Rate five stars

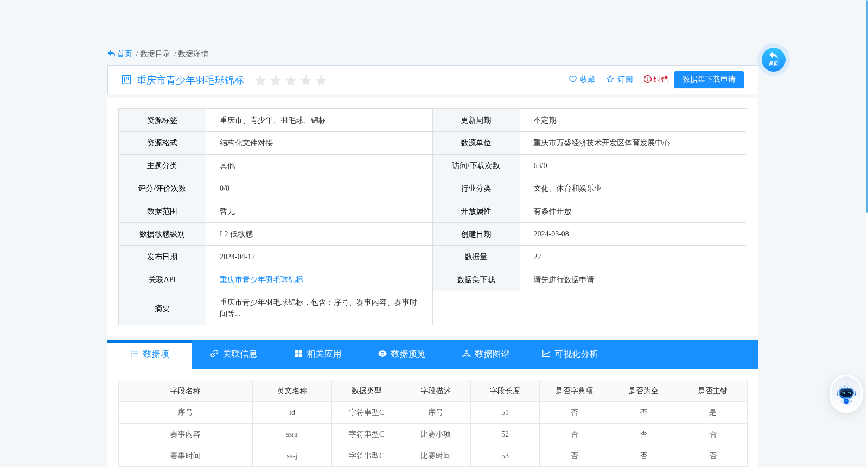point(321,80)
